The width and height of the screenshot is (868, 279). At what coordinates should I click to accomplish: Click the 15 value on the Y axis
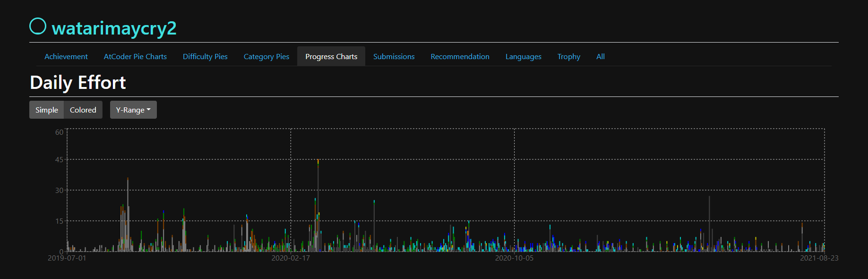(59, 221)
